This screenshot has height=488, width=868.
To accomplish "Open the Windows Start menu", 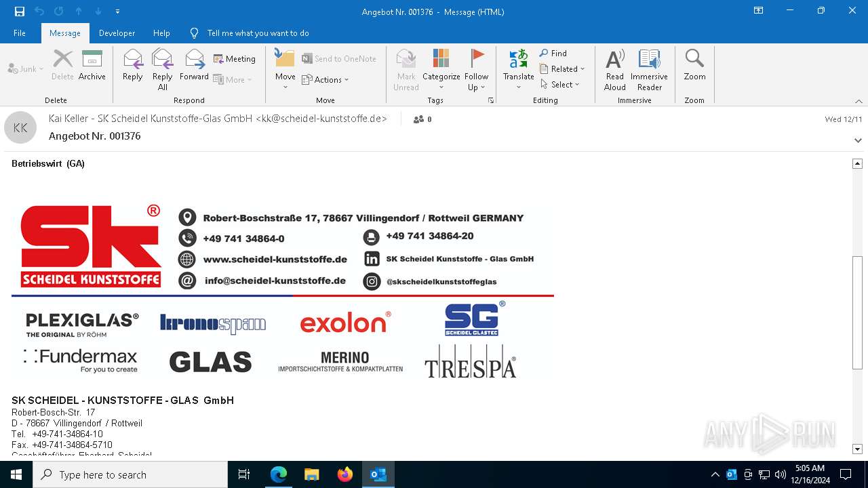I will 16,474.
